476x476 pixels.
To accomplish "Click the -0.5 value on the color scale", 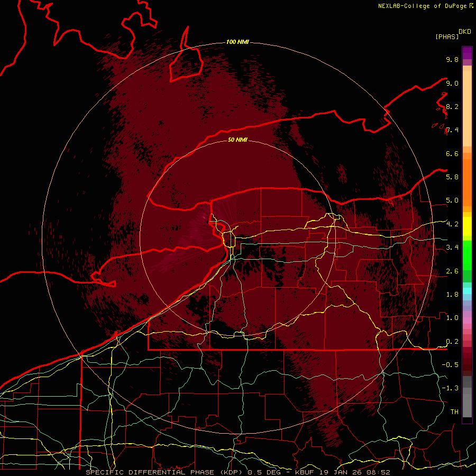I will tap(450, 365).
